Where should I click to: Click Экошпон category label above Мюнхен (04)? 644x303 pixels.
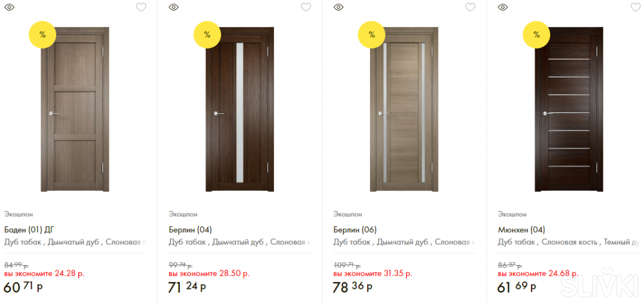coord(512,214)
